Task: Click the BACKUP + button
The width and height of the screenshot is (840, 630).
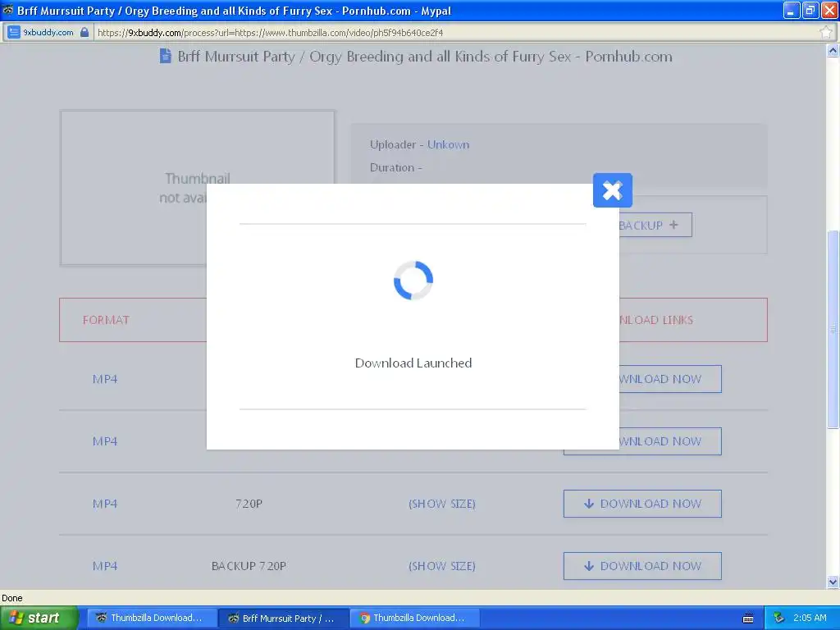Action: click(x=655, y=225)
